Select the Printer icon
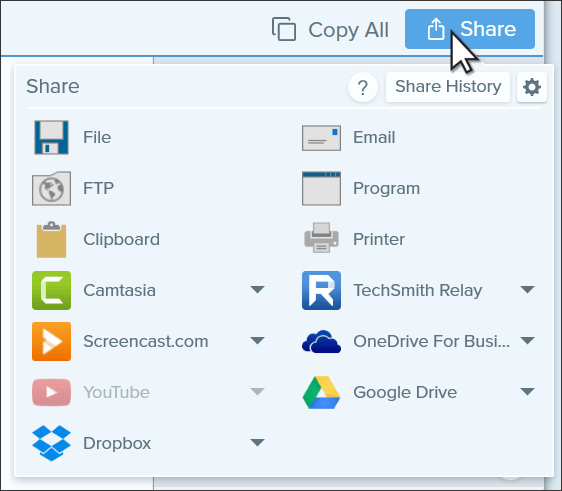This screenshot has width=562, height=491. tap(321, 238)
